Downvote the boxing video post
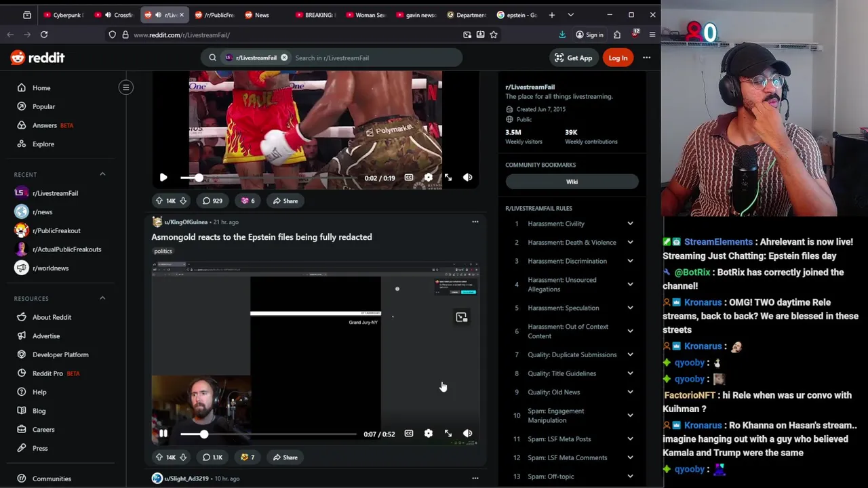This screenshot has width=868, height=488. click(x=182, y=201)
